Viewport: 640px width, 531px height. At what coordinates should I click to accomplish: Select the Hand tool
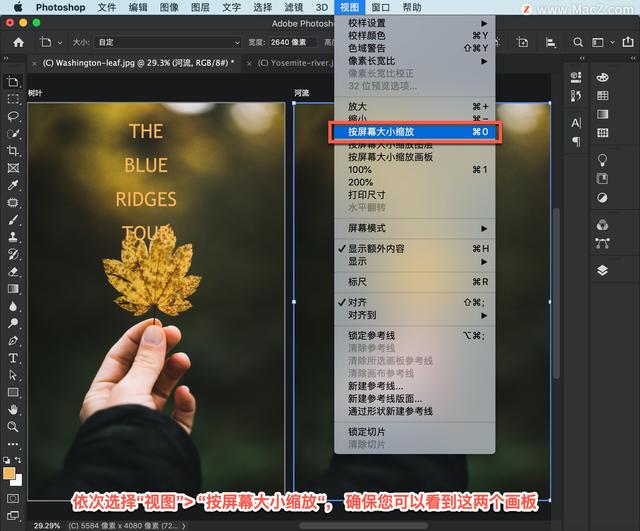tap(13, 409)
